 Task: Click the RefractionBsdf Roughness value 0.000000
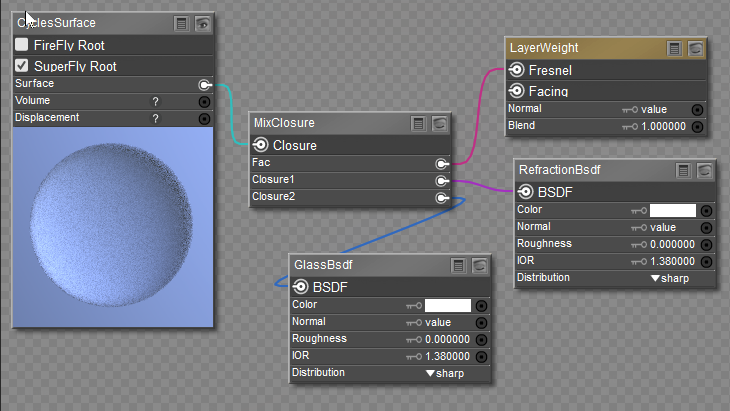[672, 244]
